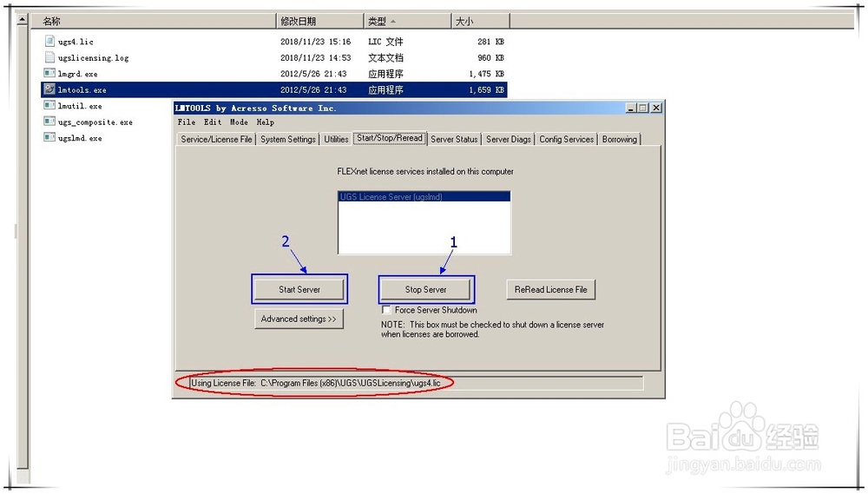The width and height of the screenshot is (868, 494).
Task: Click the 281 KB size cell
Action: coord(490,42)
